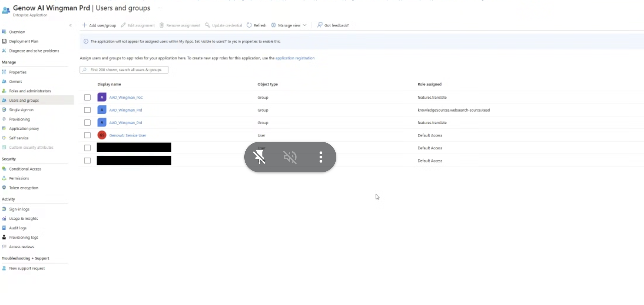Click the Single sign-on icon
The height and width of the screenshot is (305, 644).
pyautogui.click(x=4, y=110)
